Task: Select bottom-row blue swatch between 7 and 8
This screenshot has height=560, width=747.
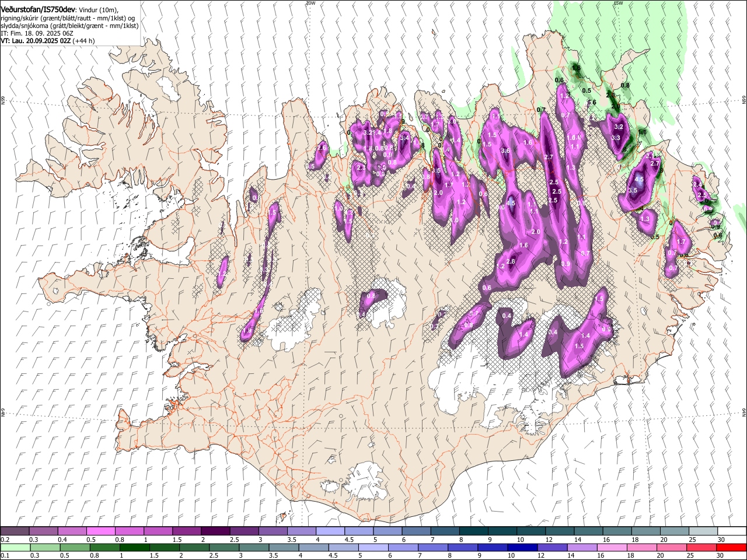Action: (433, 547)
